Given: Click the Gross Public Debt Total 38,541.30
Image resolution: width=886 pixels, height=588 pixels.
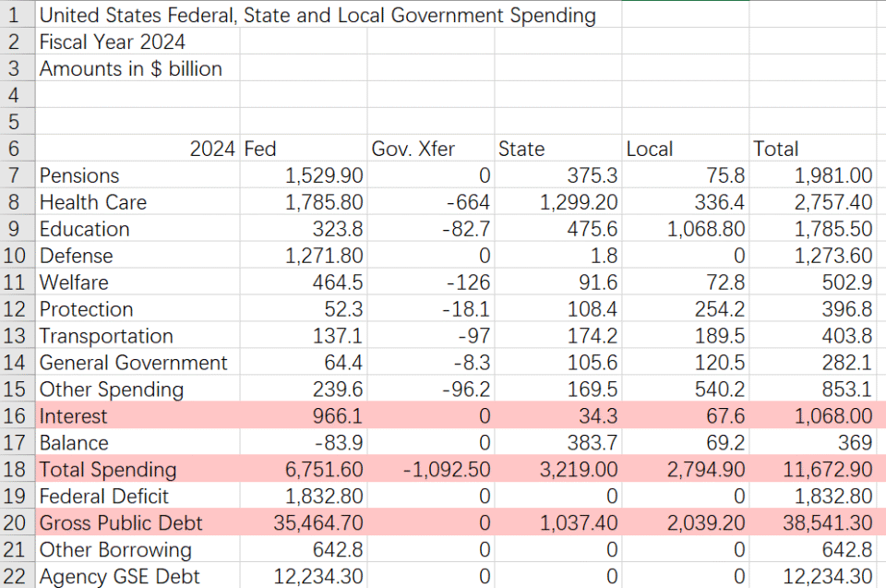Looking at the screenshot, I should point(813,522).
